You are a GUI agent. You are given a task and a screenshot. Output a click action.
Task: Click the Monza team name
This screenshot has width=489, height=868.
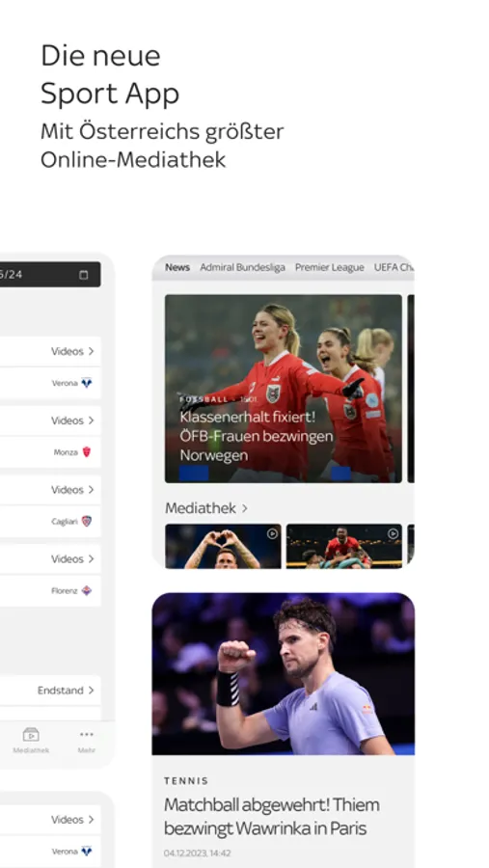tap(66, 452)
